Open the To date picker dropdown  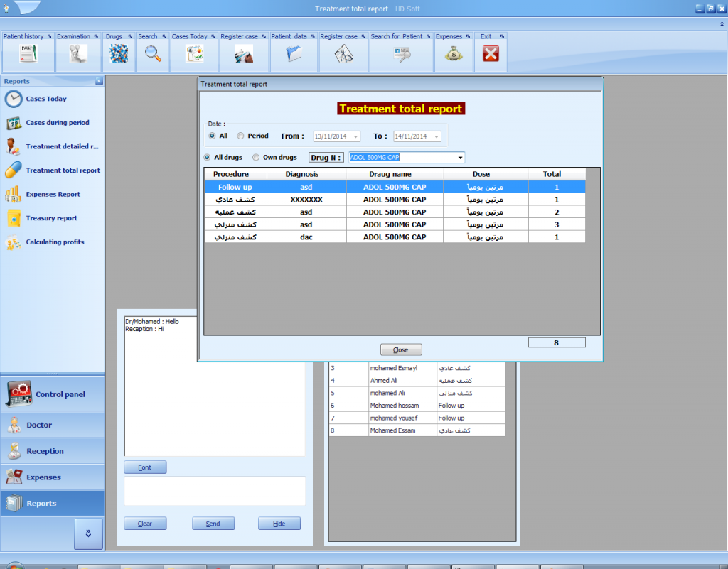coord(437,136)
